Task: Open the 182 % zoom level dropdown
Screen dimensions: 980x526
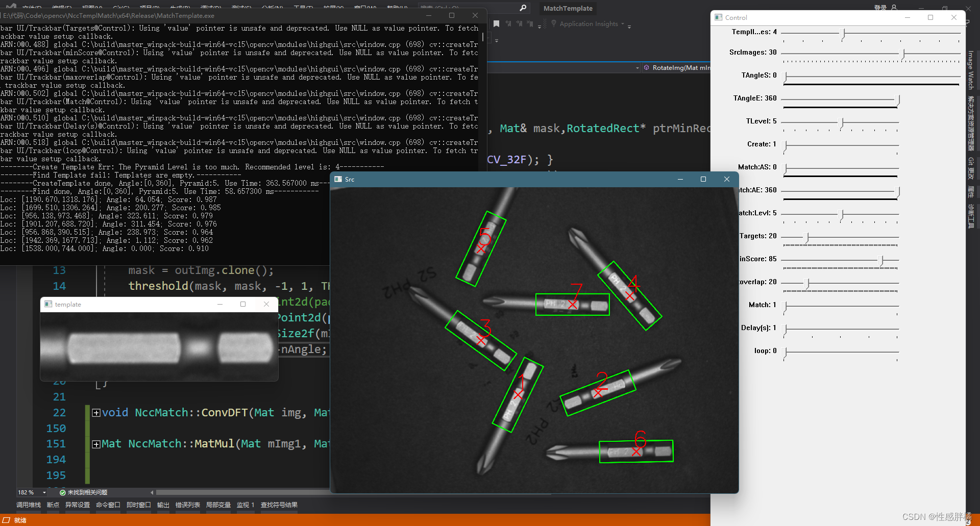Action: pyautogui.click(x=44, y=492)
